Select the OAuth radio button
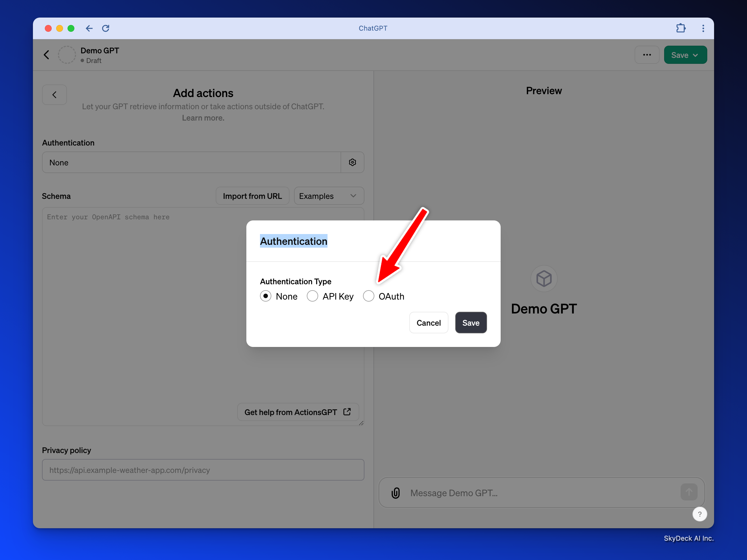The height and width of the screenshot is (560, 747). click(368, 296)
